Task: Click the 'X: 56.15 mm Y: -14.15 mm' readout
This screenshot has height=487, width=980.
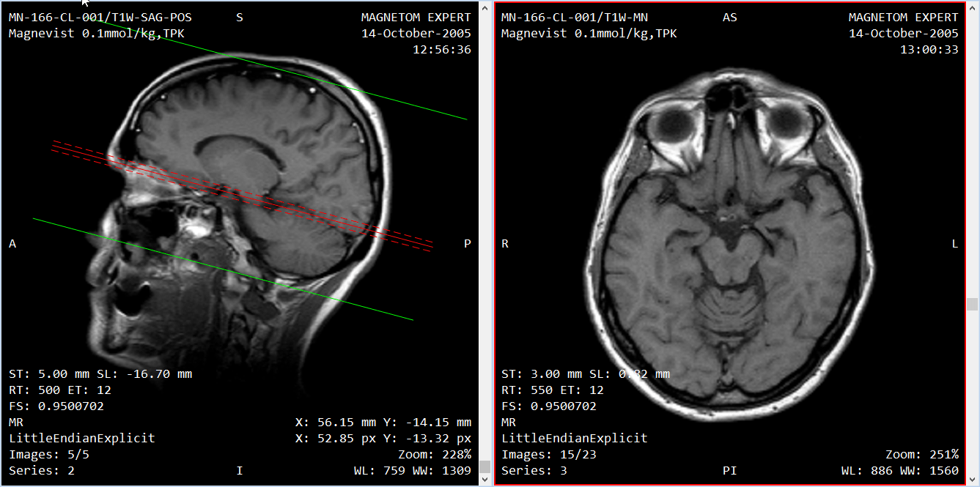Action: click(x=383, y=423)
